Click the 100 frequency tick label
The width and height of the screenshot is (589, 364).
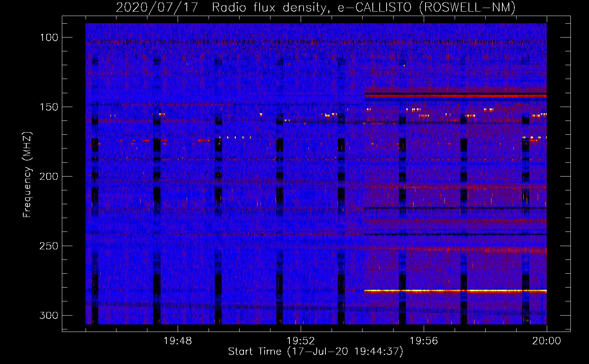(49, 37)
